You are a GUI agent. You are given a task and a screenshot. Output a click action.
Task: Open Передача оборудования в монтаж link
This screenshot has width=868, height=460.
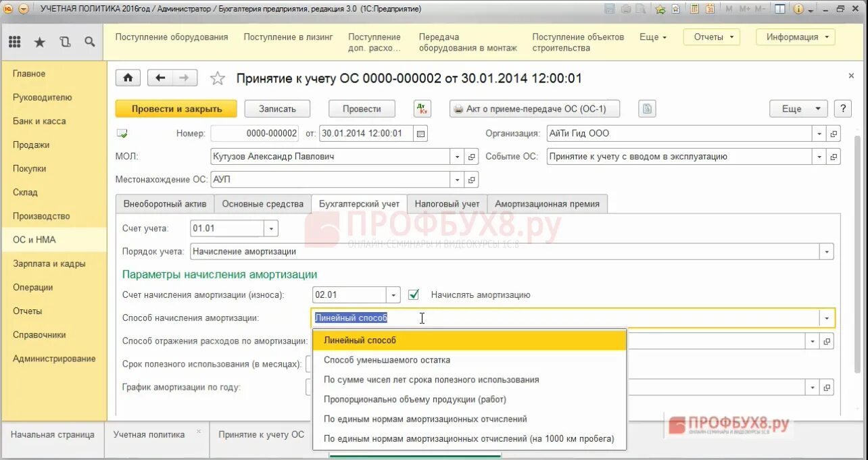468,43
